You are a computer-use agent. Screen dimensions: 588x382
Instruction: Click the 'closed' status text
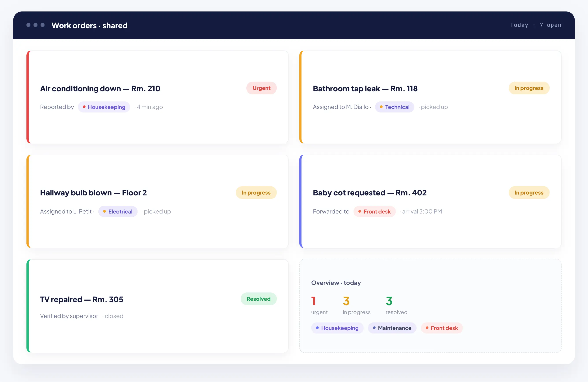click(x=114, y=316)
